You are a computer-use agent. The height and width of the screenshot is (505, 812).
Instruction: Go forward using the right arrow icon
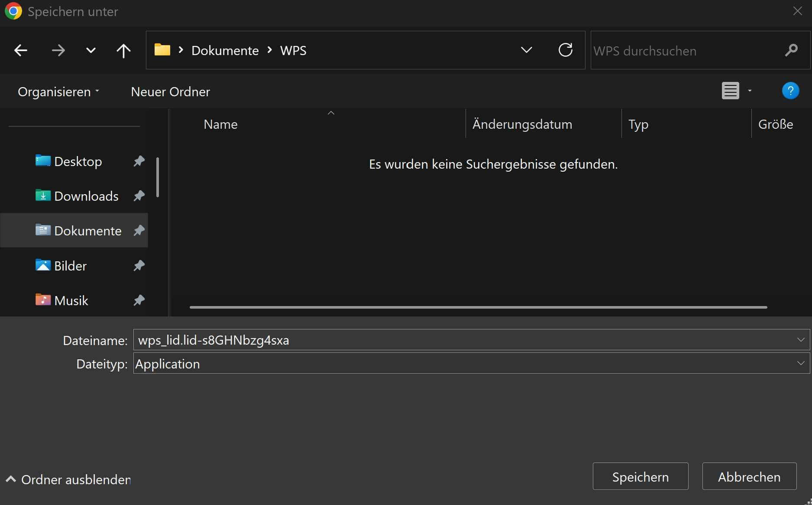tap(58, 50)
